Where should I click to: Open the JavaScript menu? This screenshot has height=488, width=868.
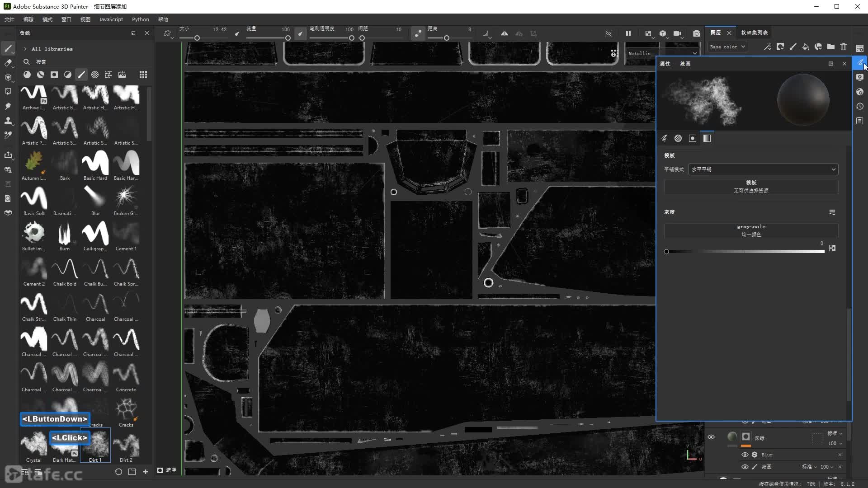111,19
